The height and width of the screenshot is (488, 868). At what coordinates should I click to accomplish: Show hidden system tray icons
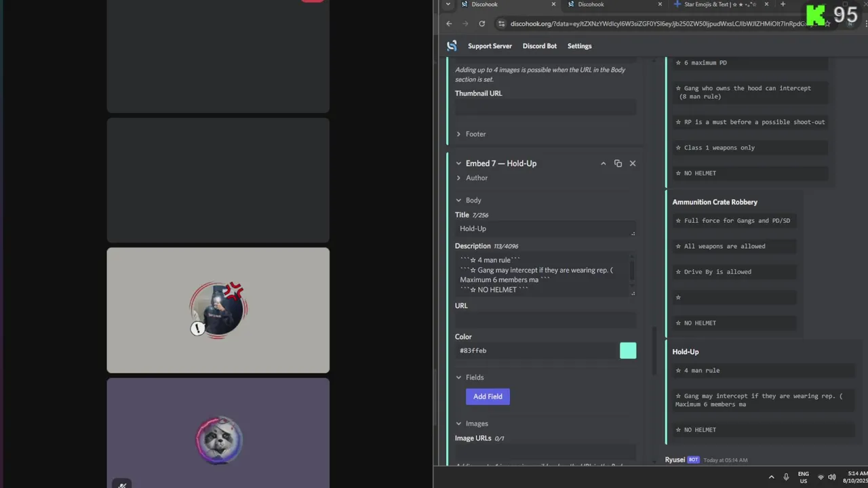771,477
